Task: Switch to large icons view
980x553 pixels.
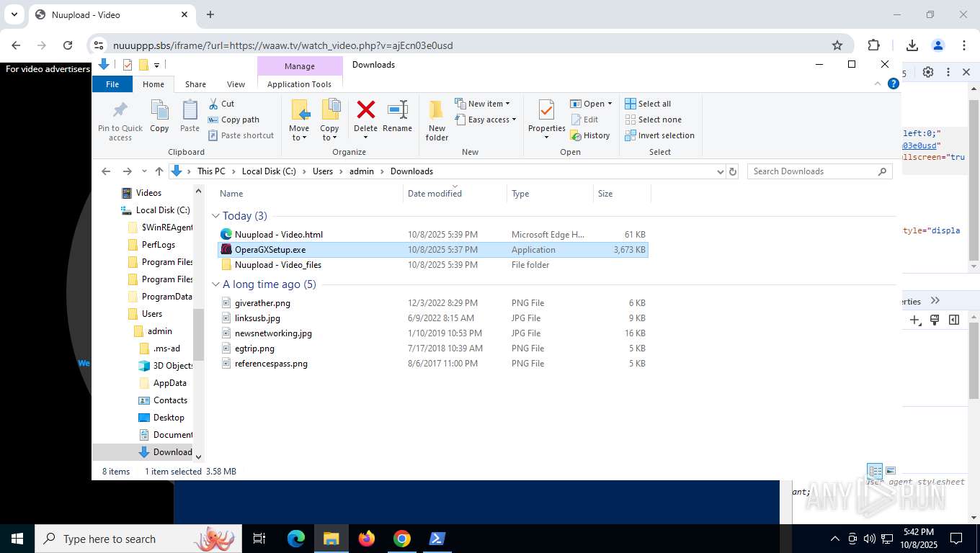Action: pyautogui.click(x=891, y=472)
